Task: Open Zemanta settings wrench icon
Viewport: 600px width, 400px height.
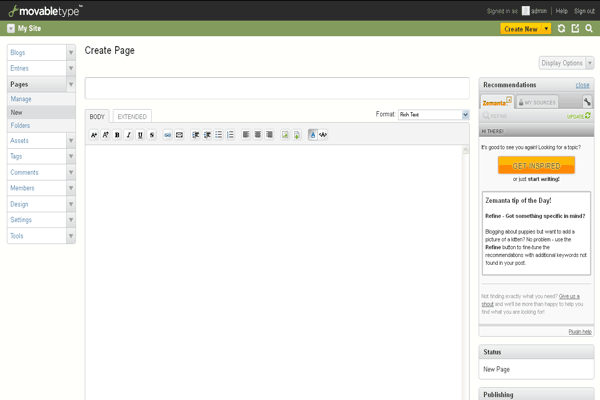Action: point(587,102)
